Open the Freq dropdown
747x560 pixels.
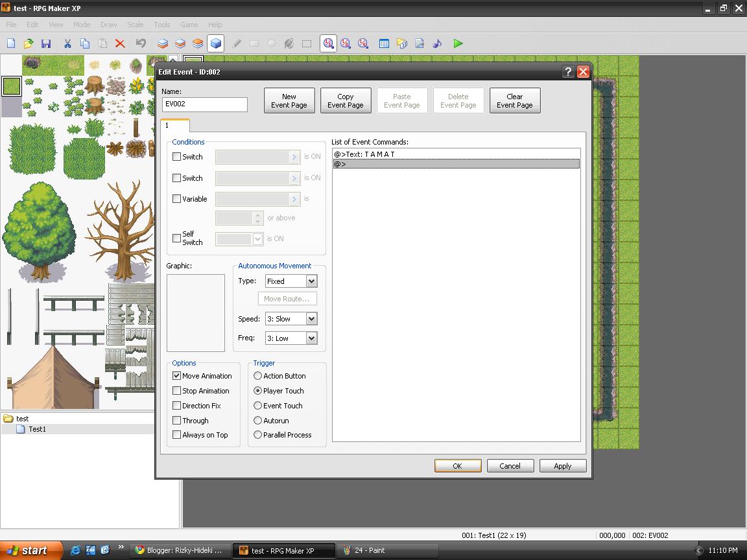[x=311, y=338]
